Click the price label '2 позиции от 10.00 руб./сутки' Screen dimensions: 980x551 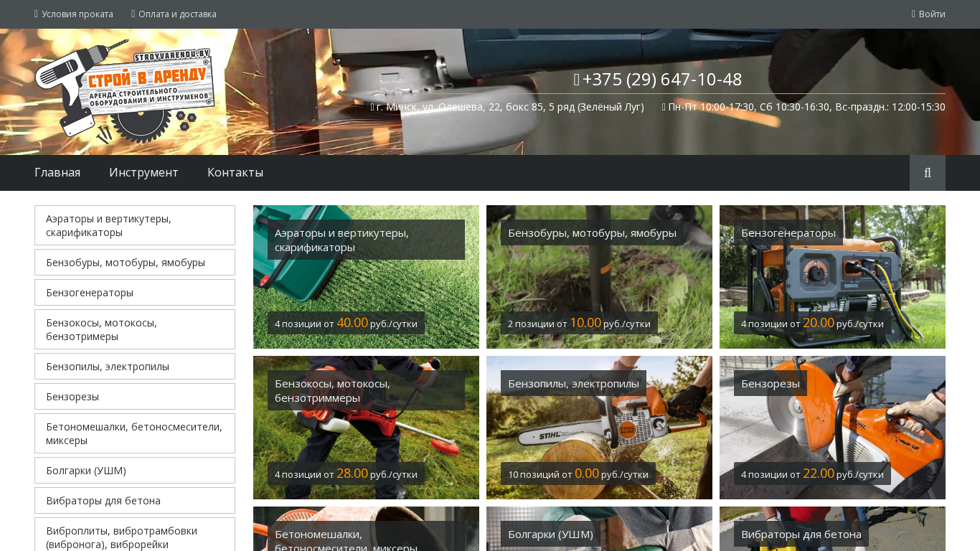[579, 323]
